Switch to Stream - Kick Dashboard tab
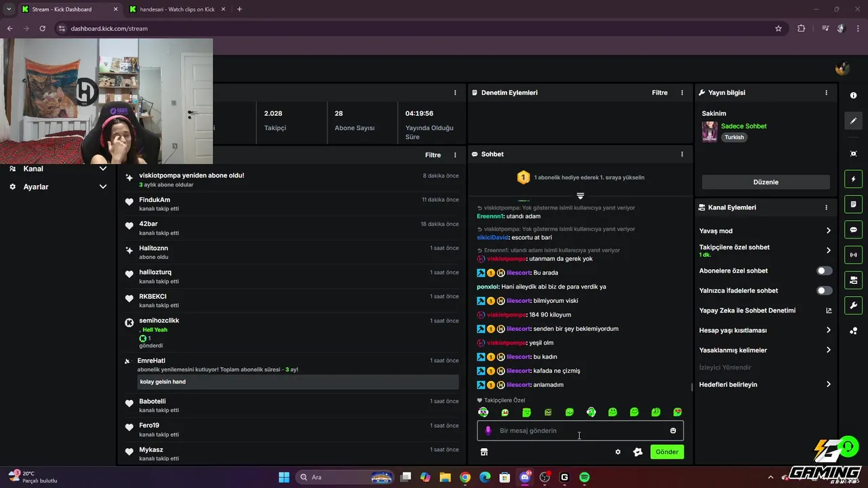Image resolution: width=868 pixels, height=488 pixels. coord(69,9)
